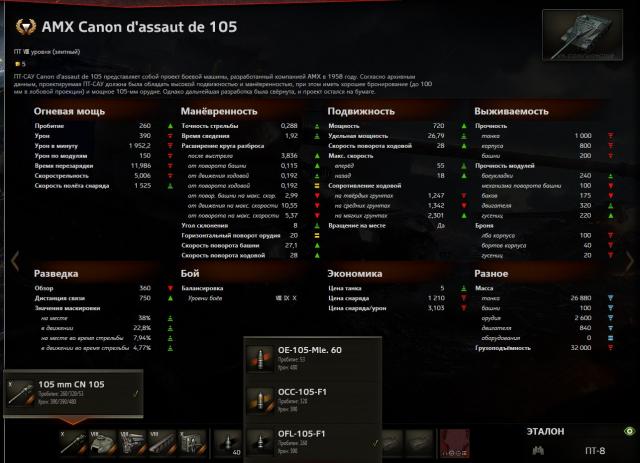Screen dimensions: 640x463
Task: Toggle the green eye visibility icon
Action: [629, 431]
